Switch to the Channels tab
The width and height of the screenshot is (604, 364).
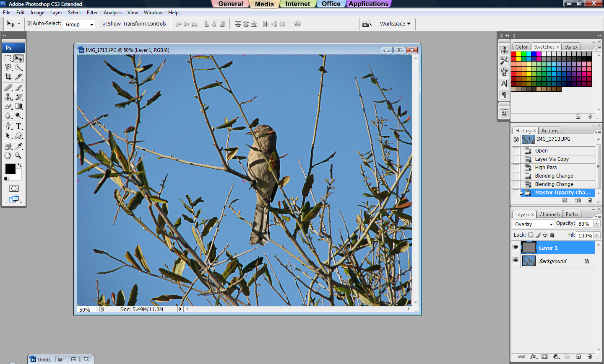(x=549, y=214)
